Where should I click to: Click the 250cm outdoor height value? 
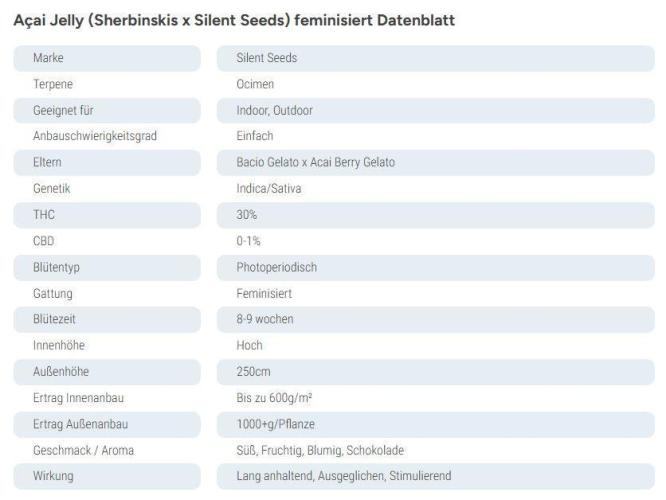tap(252, 371)
